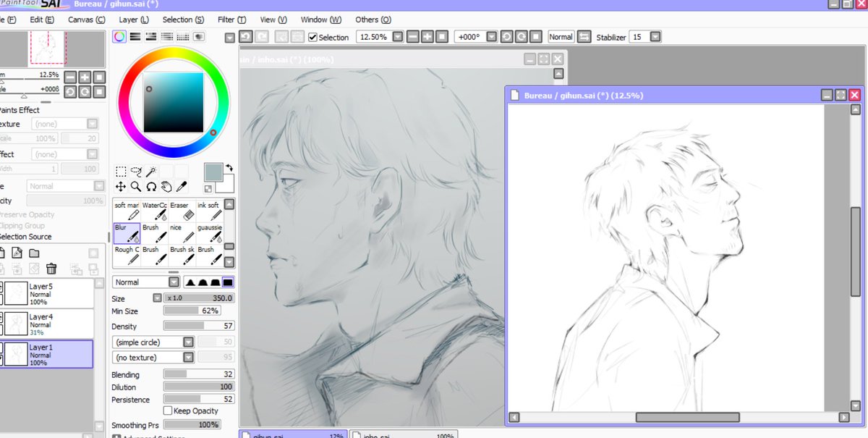Open the rotation angle dropdown +000°
Screen dimensions: 868x438
click(492, 37)
